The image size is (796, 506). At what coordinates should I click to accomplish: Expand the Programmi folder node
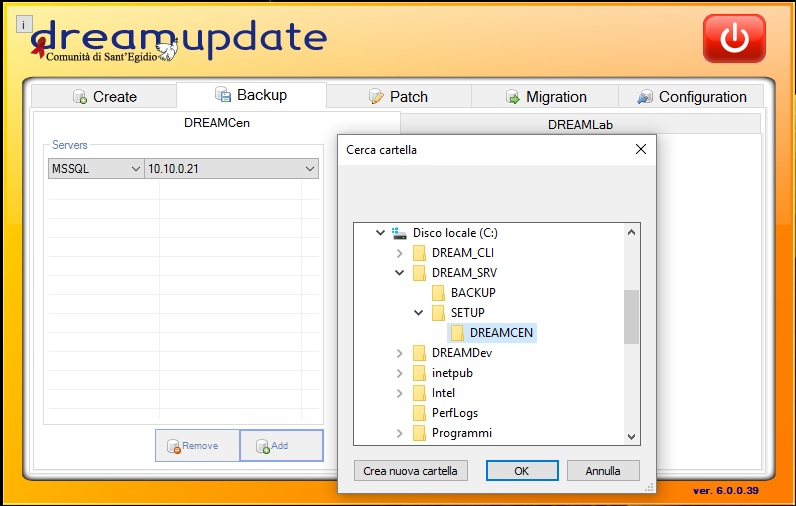[x=400, y=433]
